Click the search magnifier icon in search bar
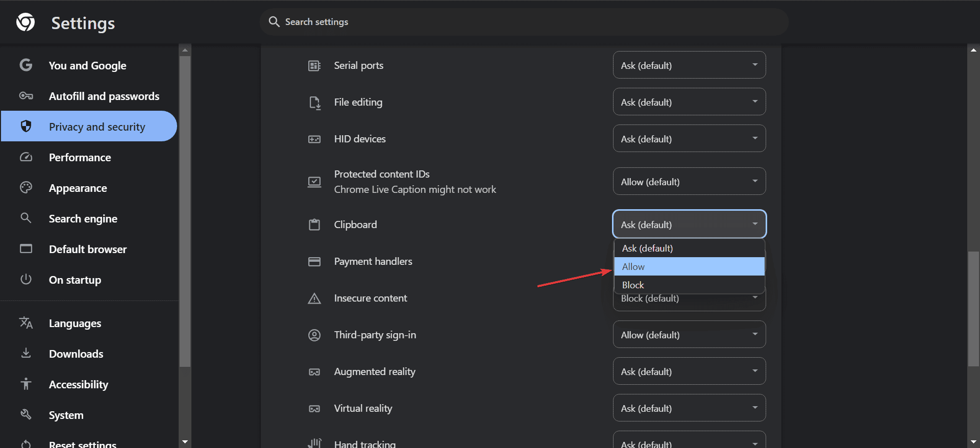 [x=274, y=22]
